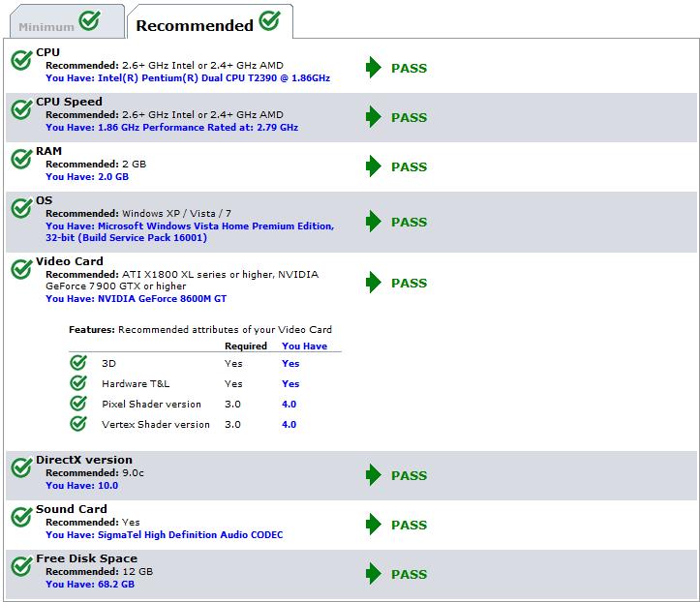700x602 pixels.
Task: Click the green arrow in CPU Speed row
Action: pyautogui.click(x=373, y=117)
